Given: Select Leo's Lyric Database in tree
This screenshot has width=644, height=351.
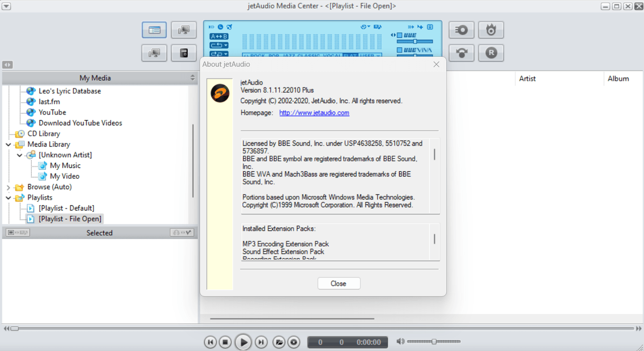Looking at the screenshot, I should tap(69, 91).
